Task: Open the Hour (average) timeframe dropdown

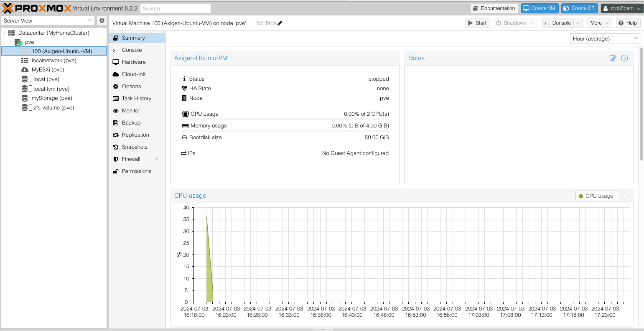Action: point(605,38)
